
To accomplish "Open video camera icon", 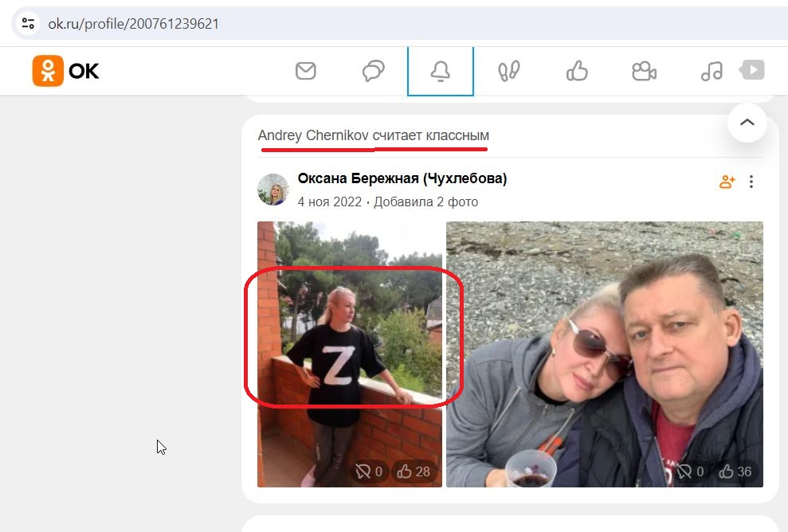I will [645, 71].
